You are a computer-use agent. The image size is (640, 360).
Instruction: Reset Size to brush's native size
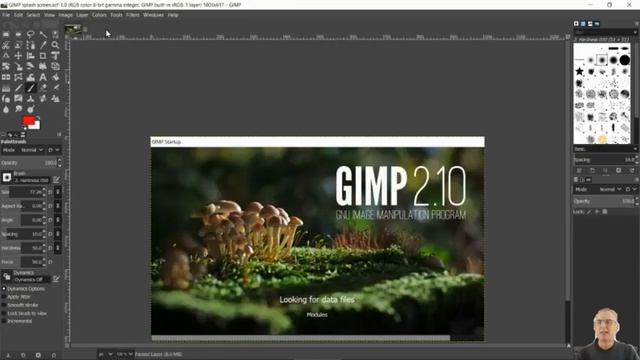51,192
